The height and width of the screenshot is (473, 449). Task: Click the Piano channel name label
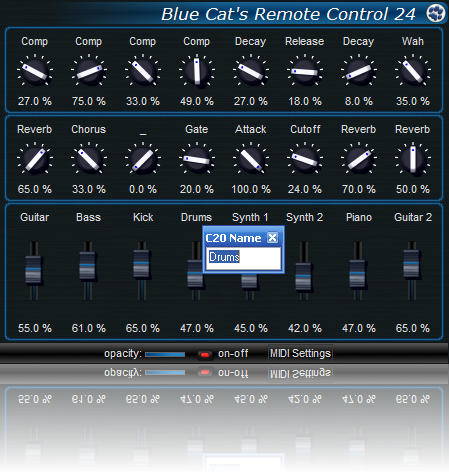[x=359, y=217]
